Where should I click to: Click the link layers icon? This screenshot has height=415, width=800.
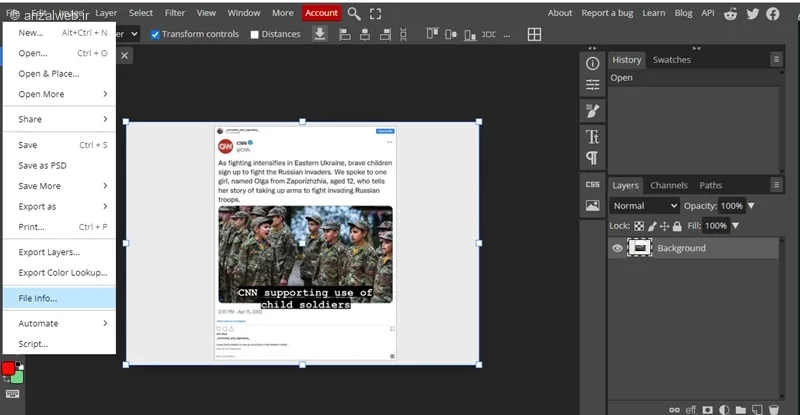(x=674, y=409)
